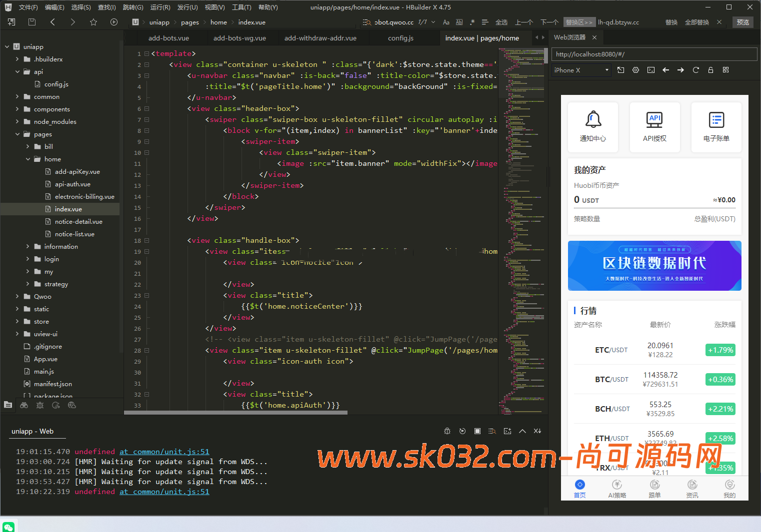Collapse the home folder in project tree
Screen dimensions: 761x532
[28, 159]
